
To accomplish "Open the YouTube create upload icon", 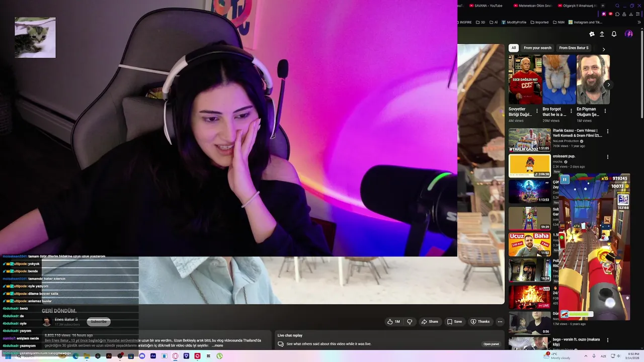I will [602, 34].
